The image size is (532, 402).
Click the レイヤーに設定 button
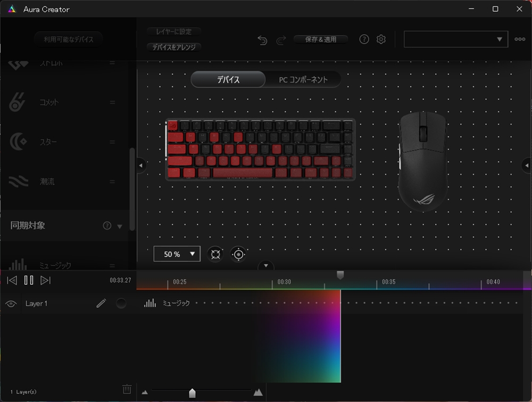click(174, 31)
